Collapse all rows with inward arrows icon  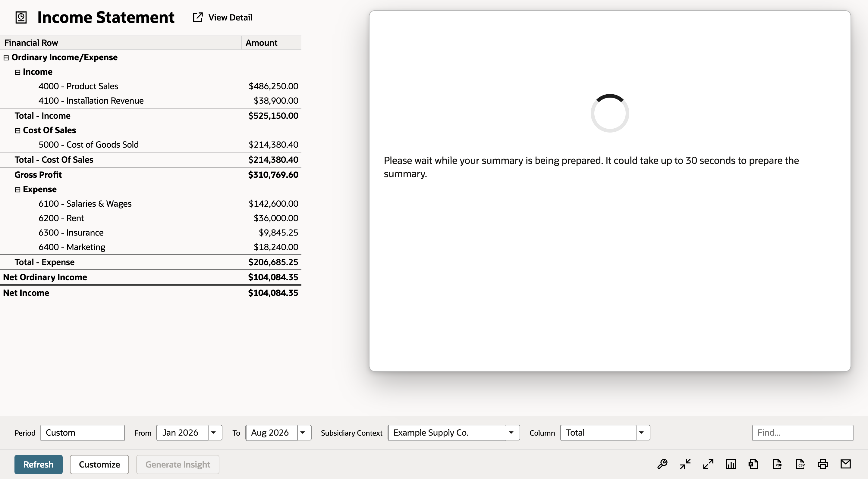click(x=685, y=464)
